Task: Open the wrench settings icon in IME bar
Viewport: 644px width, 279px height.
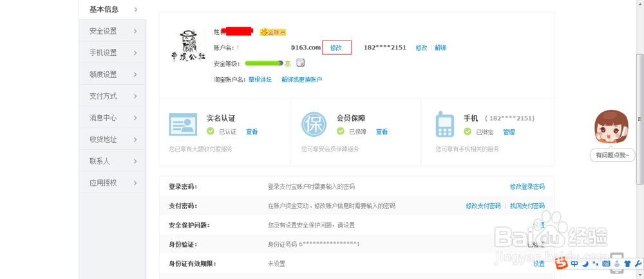Action: pyautogui.click(x=638, y=264)
